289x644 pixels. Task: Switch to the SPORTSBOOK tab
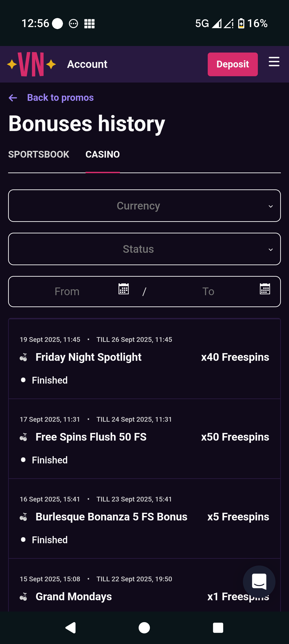click(x=39, y=154)
